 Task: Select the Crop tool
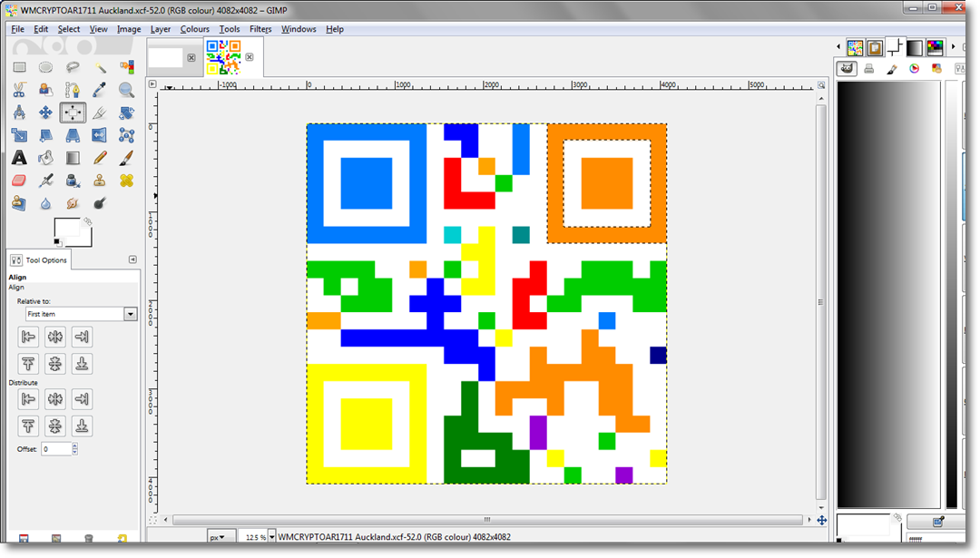(100, 113)
